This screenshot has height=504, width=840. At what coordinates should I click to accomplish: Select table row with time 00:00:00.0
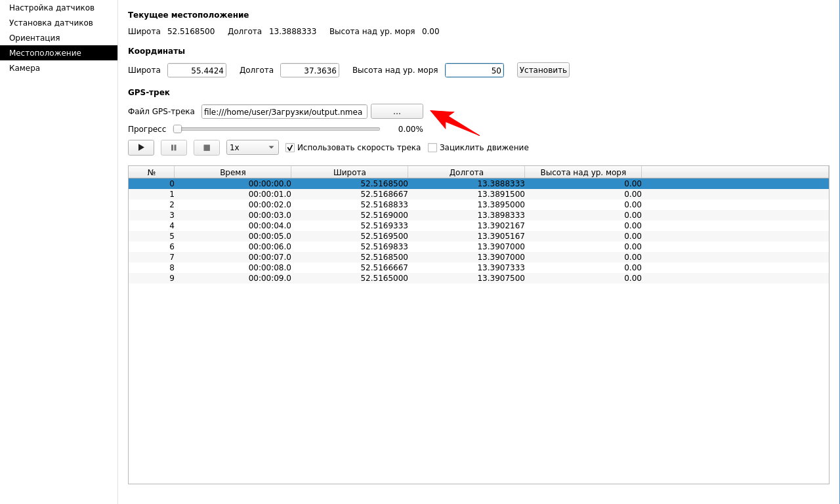pyautogui.click(x=478, y=184)
